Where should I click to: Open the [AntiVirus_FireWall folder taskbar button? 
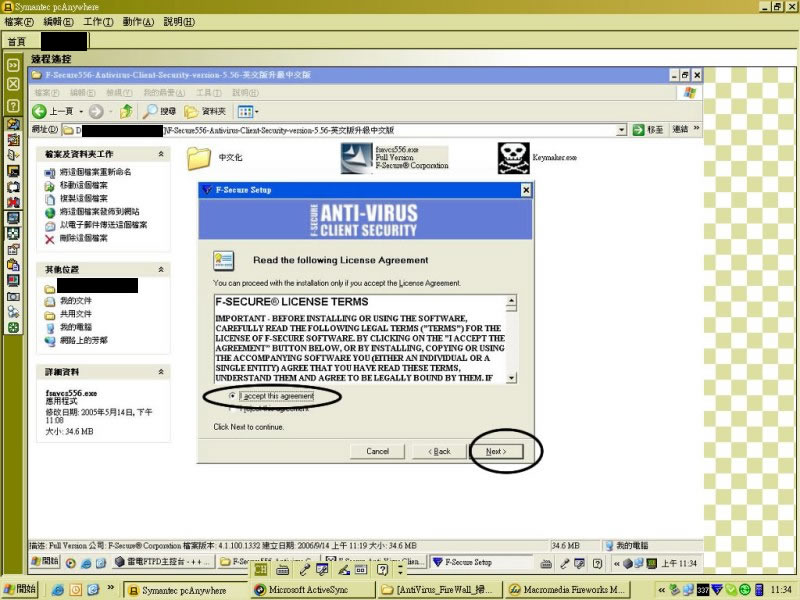point(441,590)
